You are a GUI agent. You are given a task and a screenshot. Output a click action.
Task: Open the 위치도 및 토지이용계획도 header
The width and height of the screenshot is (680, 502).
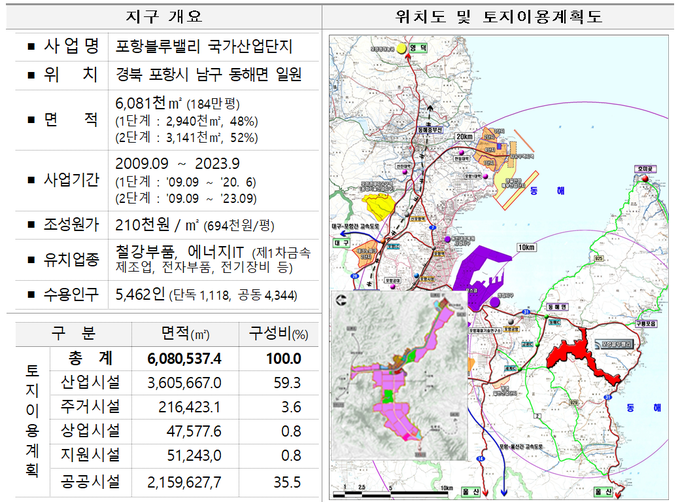click(x=499, y=16)
